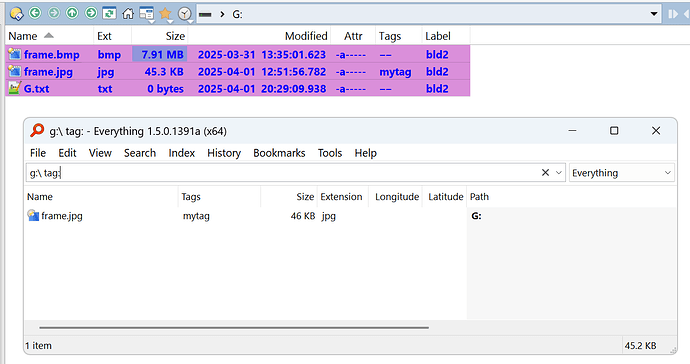The height and width of the screenshot is (364, 690).
Task: Click the Extension column header
Action: click(x=343, y=197)
